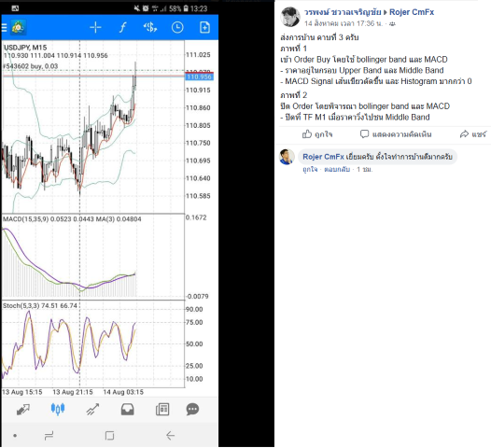The image size is (491, 448).
Task: Open the timeframe clock icon
Action: pos(177,28)
